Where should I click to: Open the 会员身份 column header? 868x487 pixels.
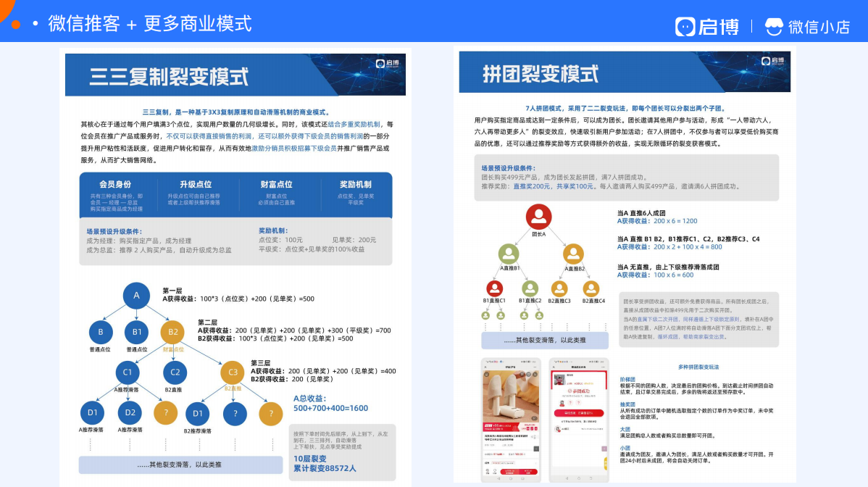pyautogui.click(x=115, y=184)
